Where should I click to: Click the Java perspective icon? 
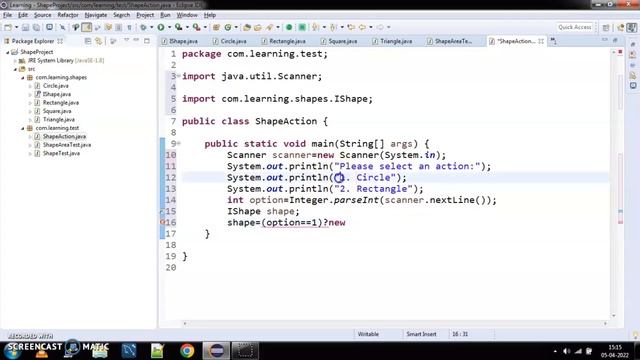(632, 27)
